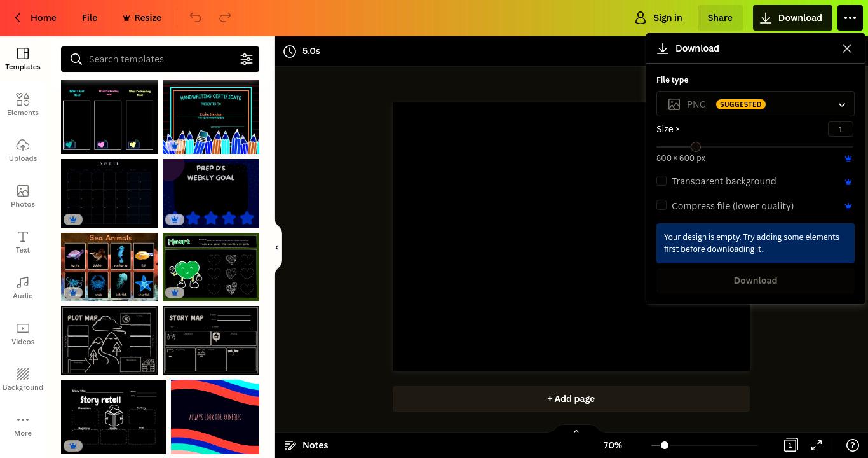Select the Heart coloring template
Image resolution: width=868 pixels, height=458 pixels.
[211, 267]
